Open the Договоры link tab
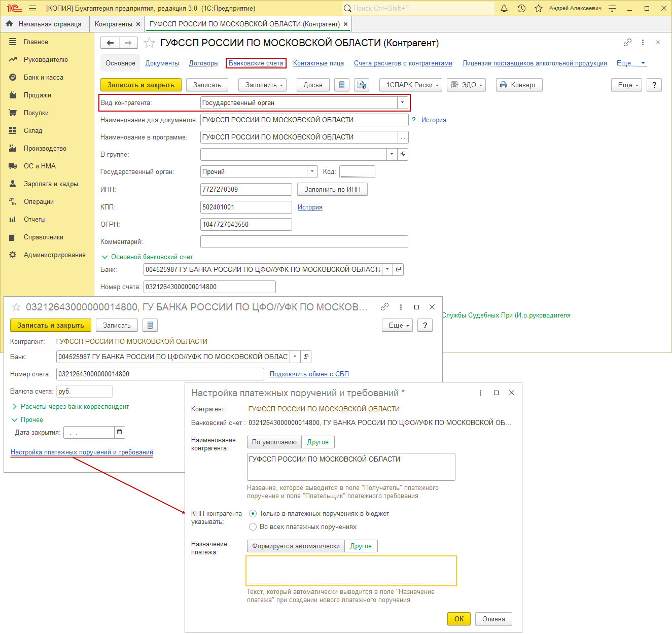The width and height of the screenshot is (672, 634). 204,63
